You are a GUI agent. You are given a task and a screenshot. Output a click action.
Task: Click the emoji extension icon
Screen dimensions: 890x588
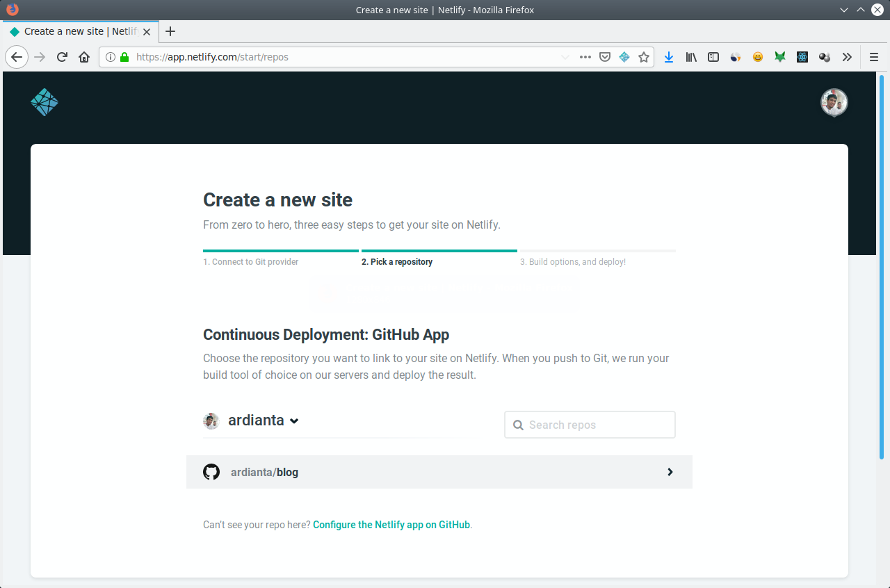tap(758, 56)
